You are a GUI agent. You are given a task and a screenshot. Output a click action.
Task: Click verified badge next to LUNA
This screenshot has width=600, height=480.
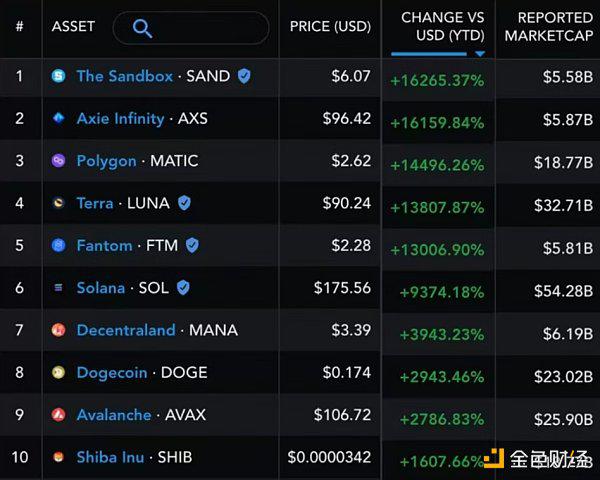tap(183, 203)
